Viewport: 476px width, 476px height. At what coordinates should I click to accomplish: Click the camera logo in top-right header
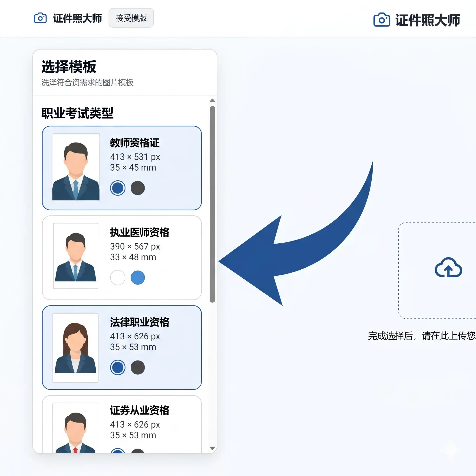point(381,20)
